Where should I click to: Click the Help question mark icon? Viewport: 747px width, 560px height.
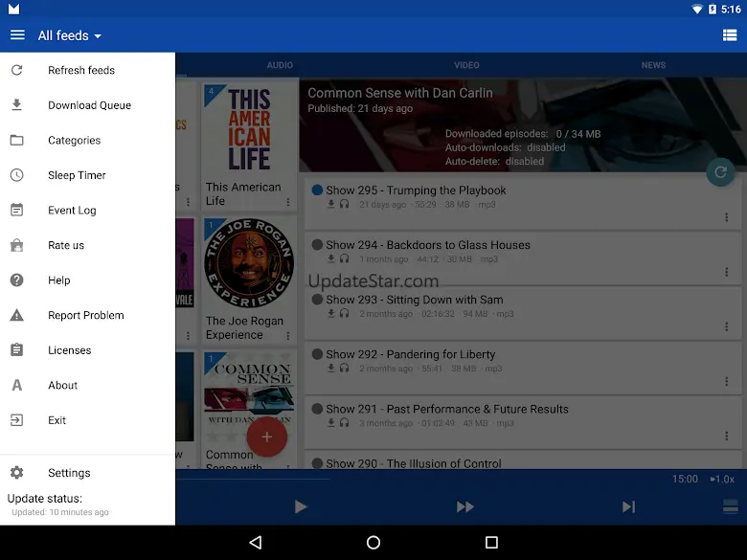[16, 280]
